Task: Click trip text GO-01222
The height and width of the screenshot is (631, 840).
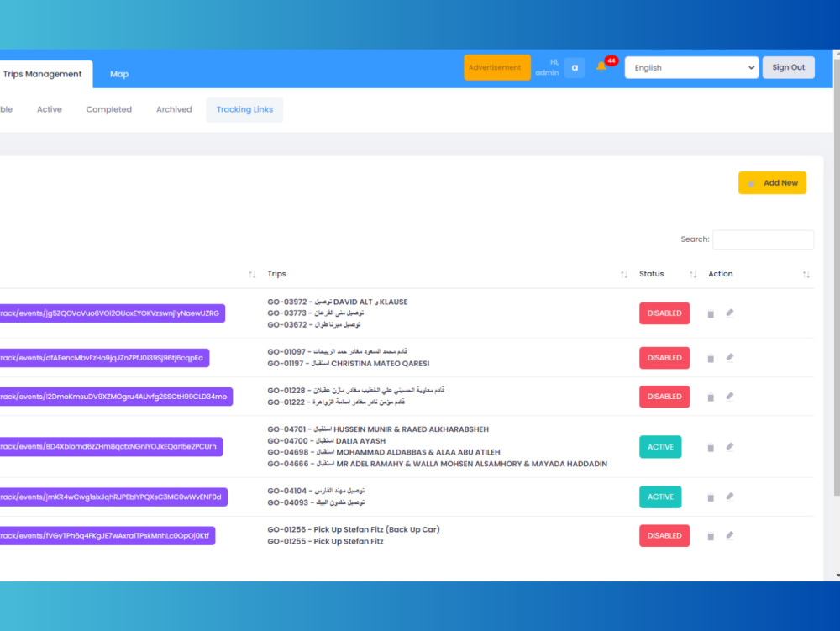Action: (x=336, y=402)
